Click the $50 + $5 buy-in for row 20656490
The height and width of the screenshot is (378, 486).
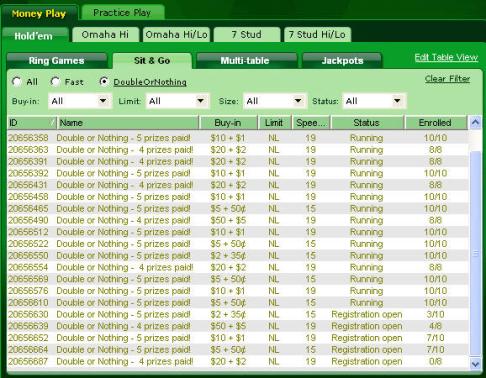(x=228, y=220)
